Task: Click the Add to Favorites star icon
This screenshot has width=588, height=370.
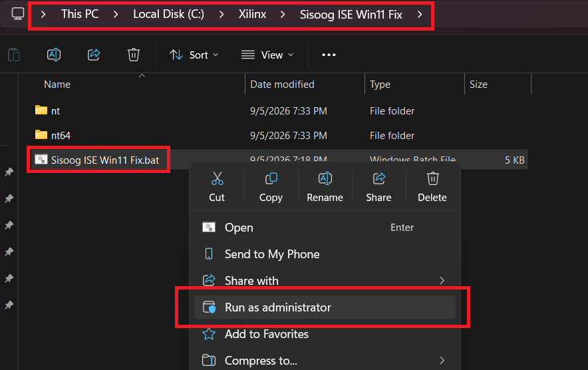Action: coord(209,334)
